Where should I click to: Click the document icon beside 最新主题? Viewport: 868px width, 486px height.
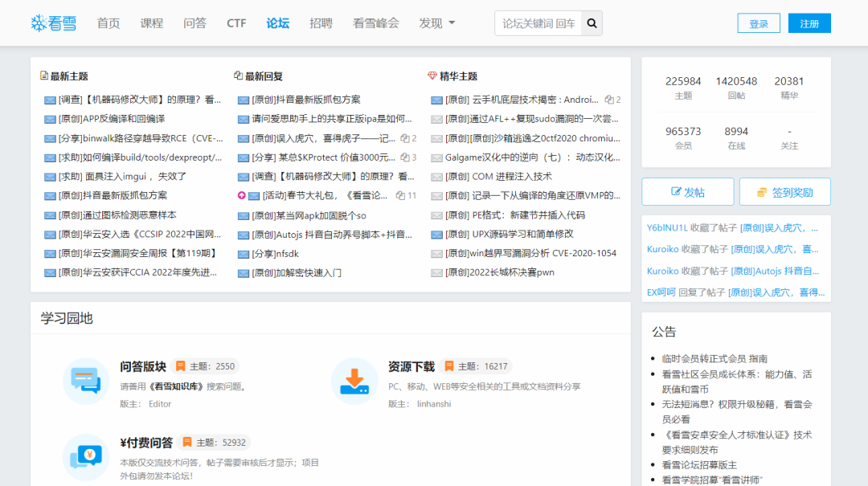[46, 76]
